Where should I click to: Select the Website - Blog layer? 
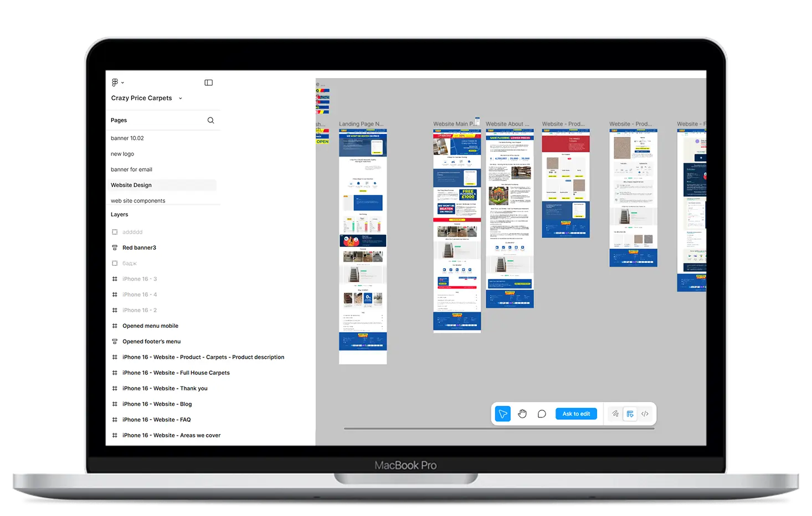coord(157,404)
